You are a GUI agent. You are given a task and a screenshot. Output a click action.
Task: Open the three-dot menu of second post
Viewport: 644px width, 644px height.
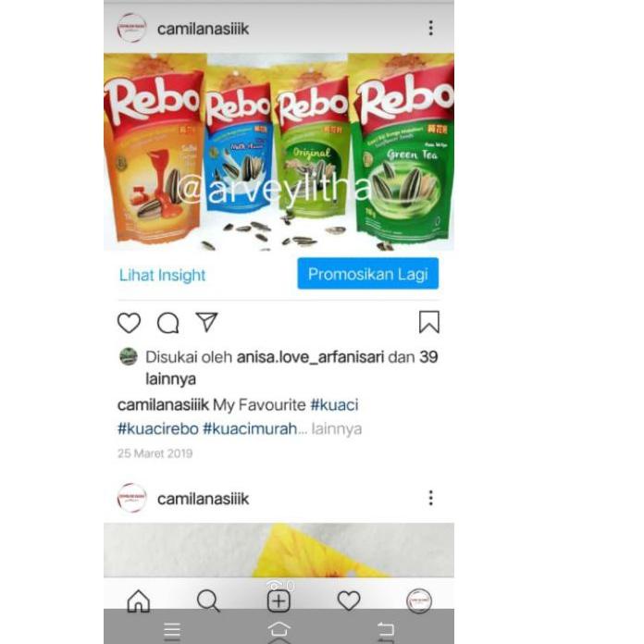tap(430, 498)
